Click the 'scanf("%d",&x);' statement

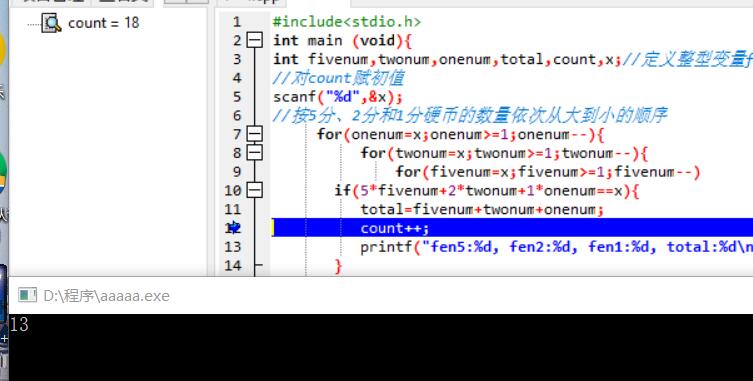[338, 97]
